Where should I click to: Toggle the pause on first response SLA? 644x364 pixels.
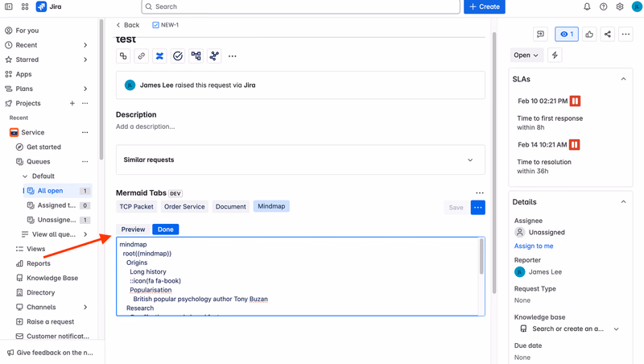[575, 101]
